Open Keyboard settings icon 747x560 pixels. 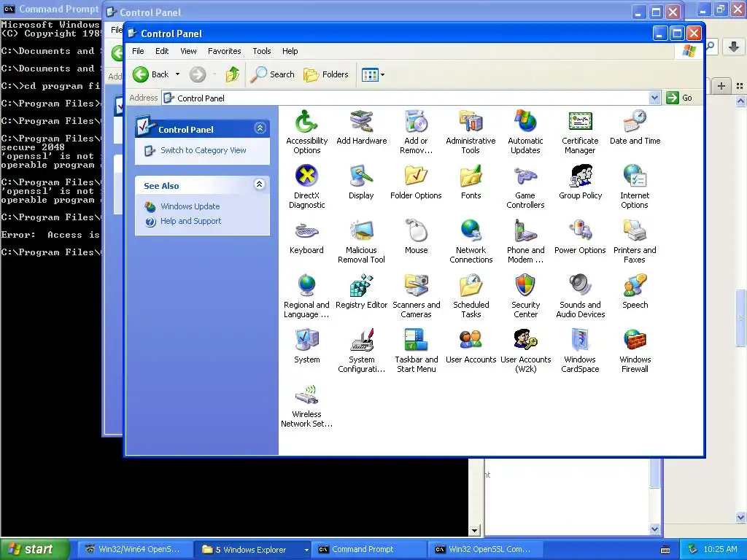point(306,237)
